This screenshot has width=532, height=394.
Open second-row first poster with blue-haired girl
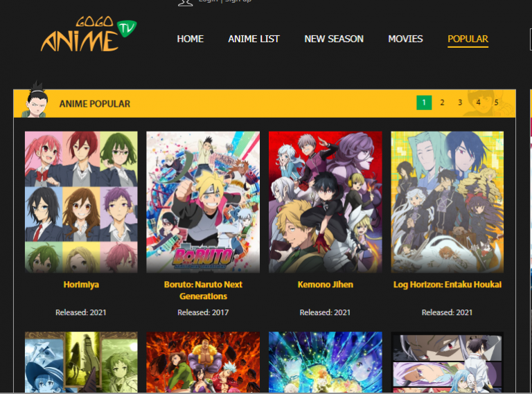tap(81, 362)
